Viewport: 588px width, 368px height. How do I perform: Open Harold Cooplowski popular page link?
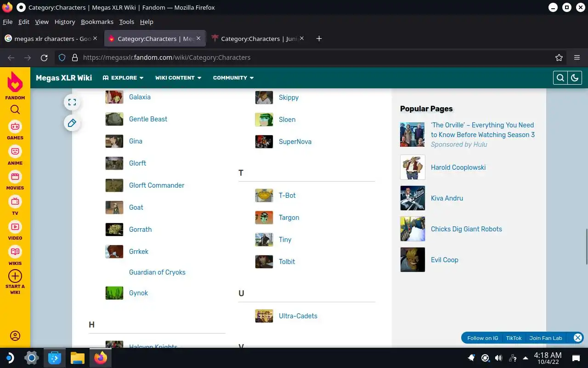click(x=458, y=167)
